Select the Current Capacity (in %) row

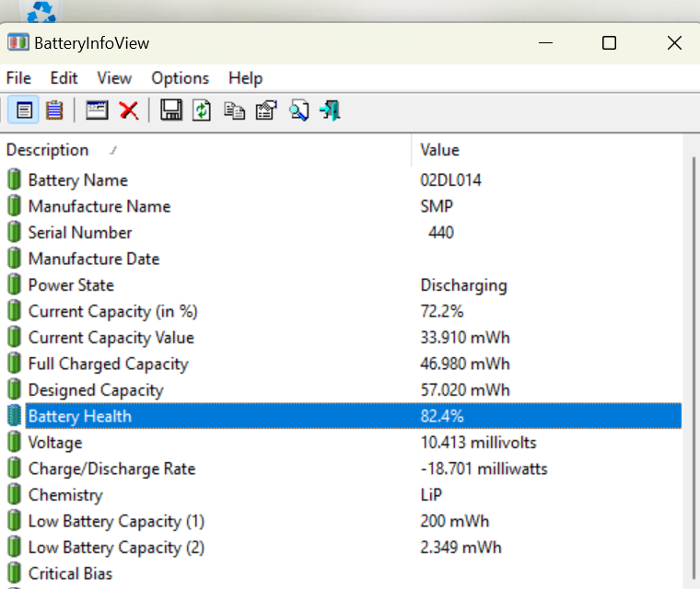341,311
